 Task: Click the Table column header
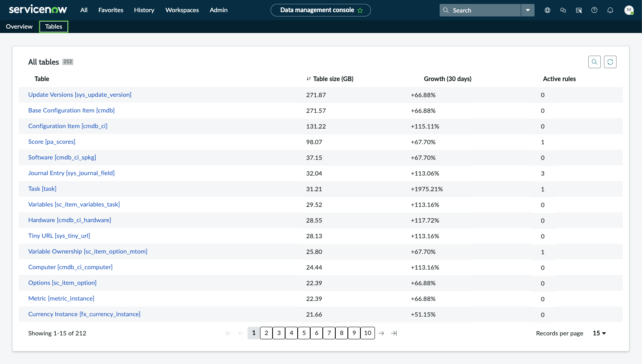pyautogui.click(x=42, y=79)
